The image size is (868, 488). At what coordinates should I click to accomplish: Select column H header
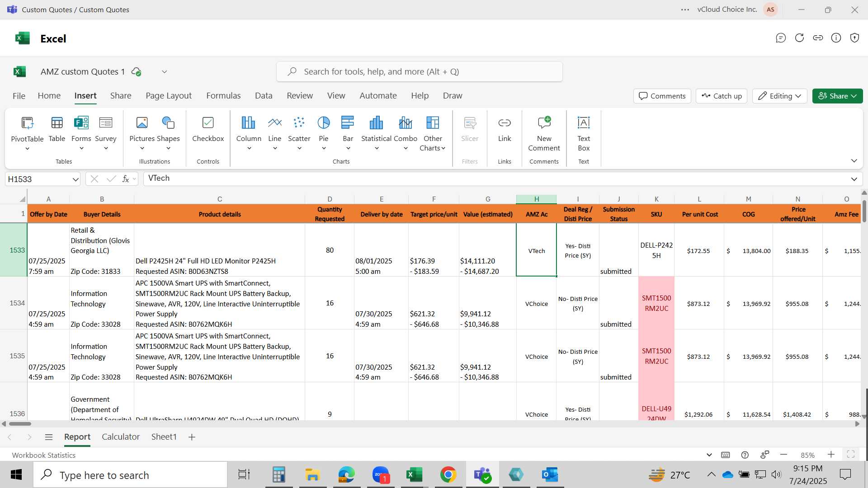click(x=536, y=199)
